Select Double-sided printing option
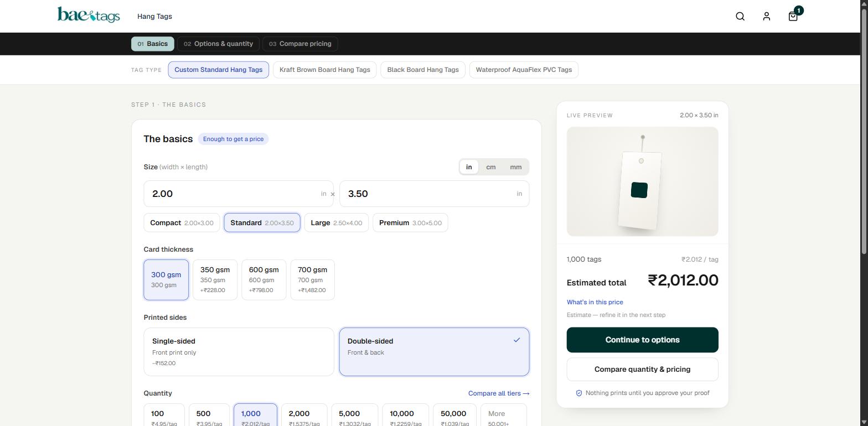Screen dimensions: 868x426 (435, 352)
